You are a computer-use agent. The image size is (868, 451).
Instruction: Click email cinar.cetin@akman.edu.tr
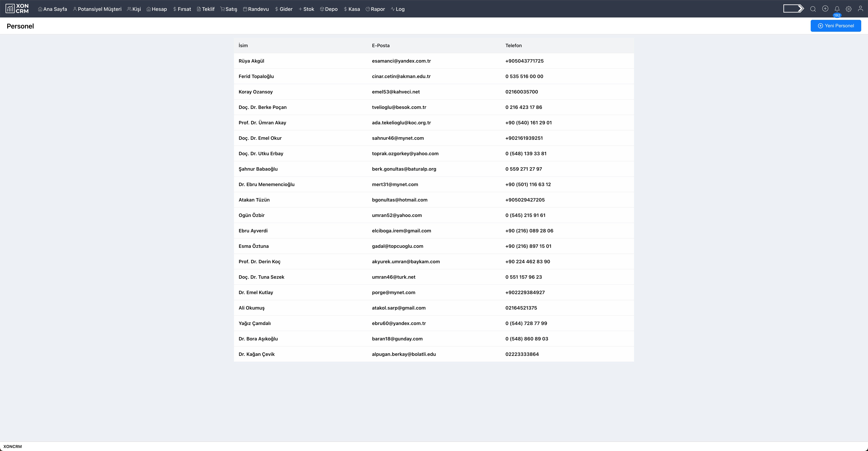click(x=401, y=76)
